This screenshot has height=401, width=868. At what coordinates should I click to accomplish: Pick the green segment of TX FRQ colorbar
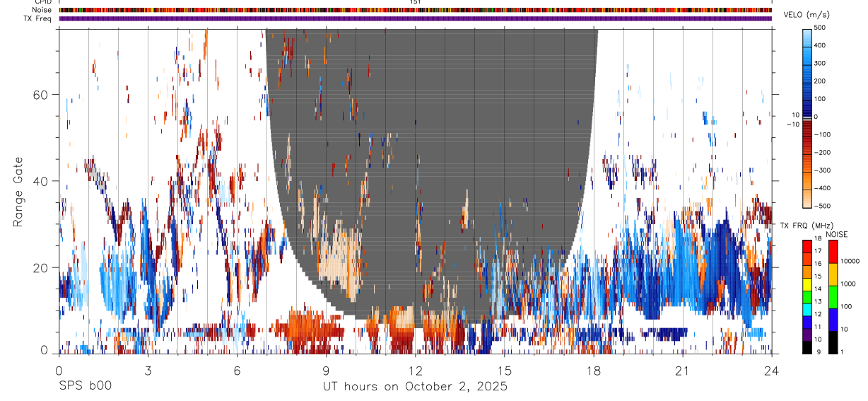pos(807,296)
